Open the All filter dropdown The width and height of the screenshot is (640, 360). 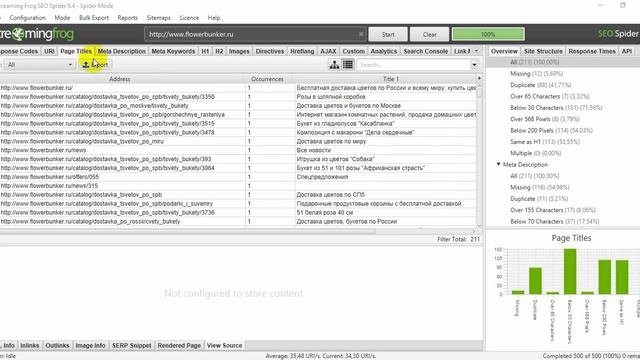click(39, 65)
